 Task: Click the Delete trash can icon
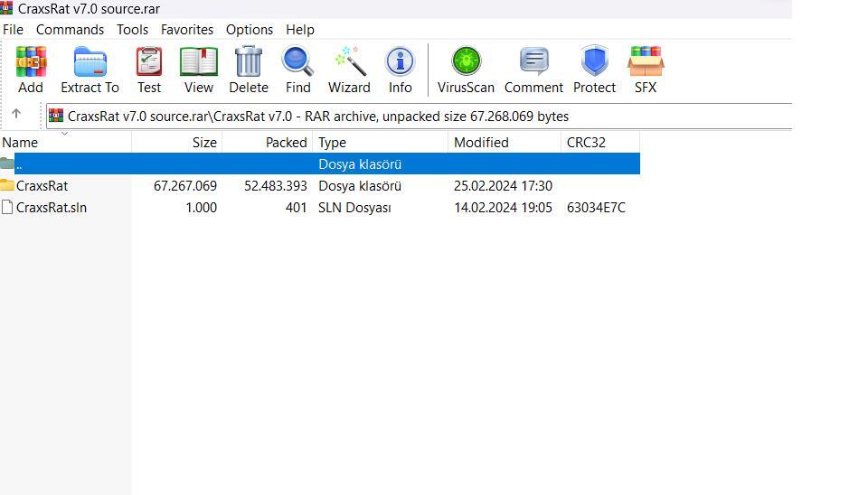[x=249, y=61]
